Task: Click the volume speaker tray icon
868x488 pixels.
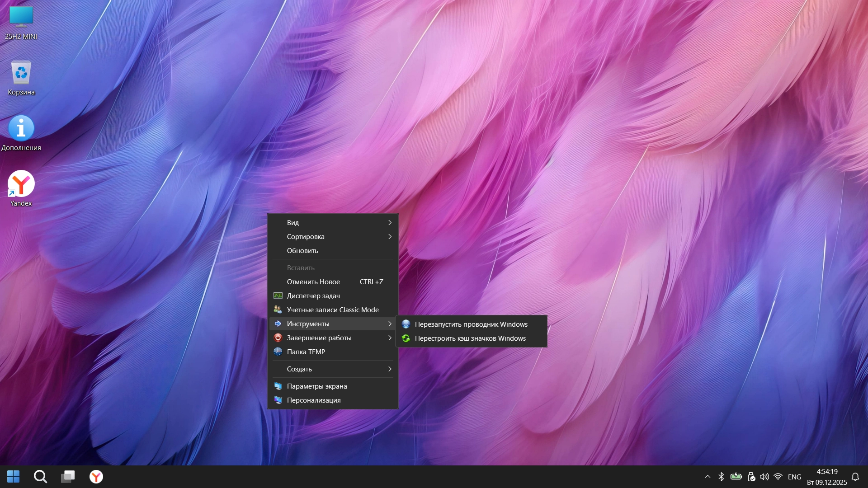Action: click(x=764, y=477)
